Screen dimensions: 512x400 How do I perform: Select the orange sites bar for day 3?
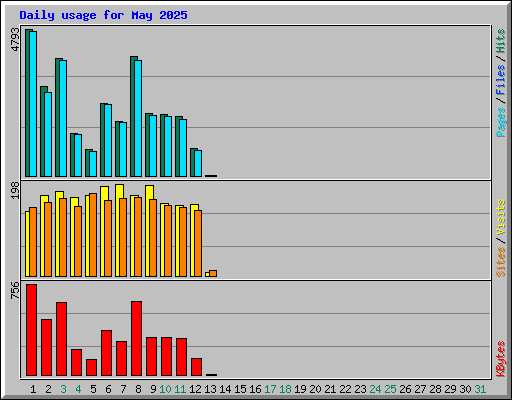63,238
